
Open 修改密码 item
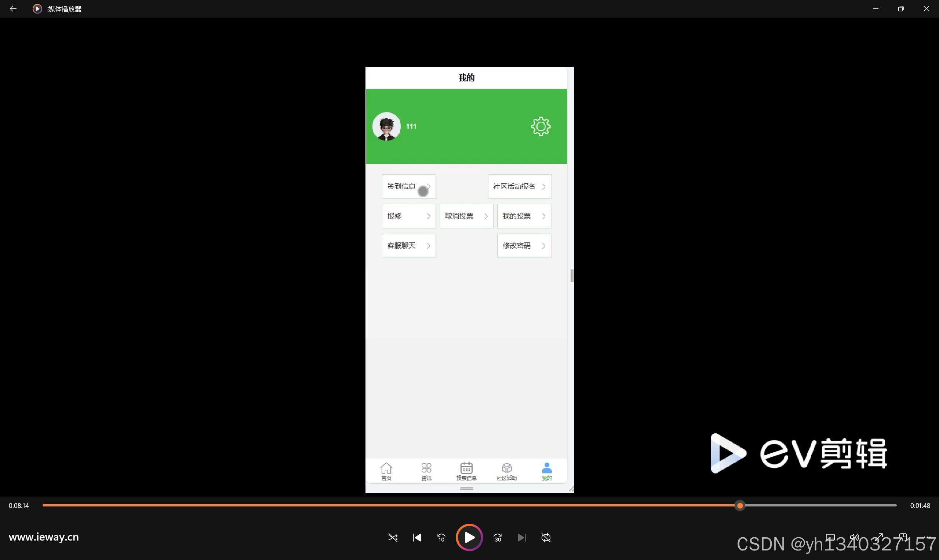(524, 246)
